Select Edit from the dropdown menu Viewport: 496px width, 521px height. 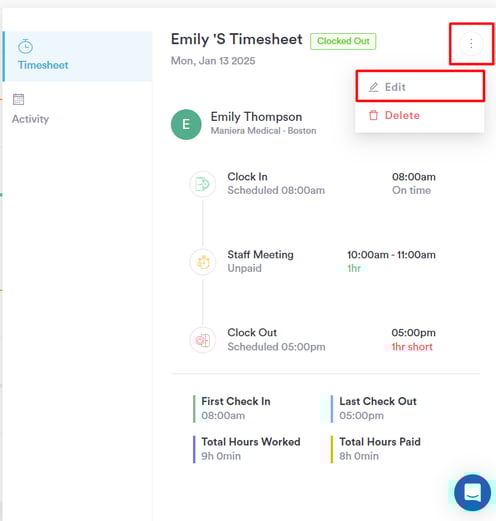click(x=420, y=87)
